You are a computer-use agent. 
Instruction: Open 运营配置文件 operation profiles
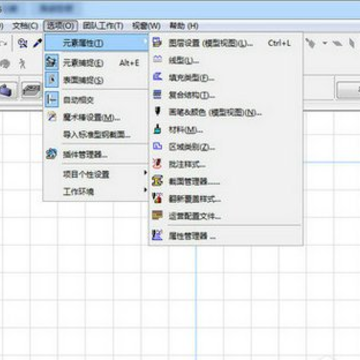pyautogui.click(x=226, y=217)
